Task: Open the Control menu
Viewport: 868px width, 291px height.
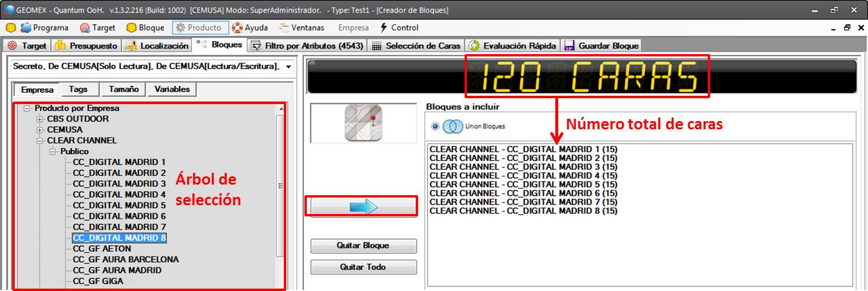Action: tap(399, 28)
